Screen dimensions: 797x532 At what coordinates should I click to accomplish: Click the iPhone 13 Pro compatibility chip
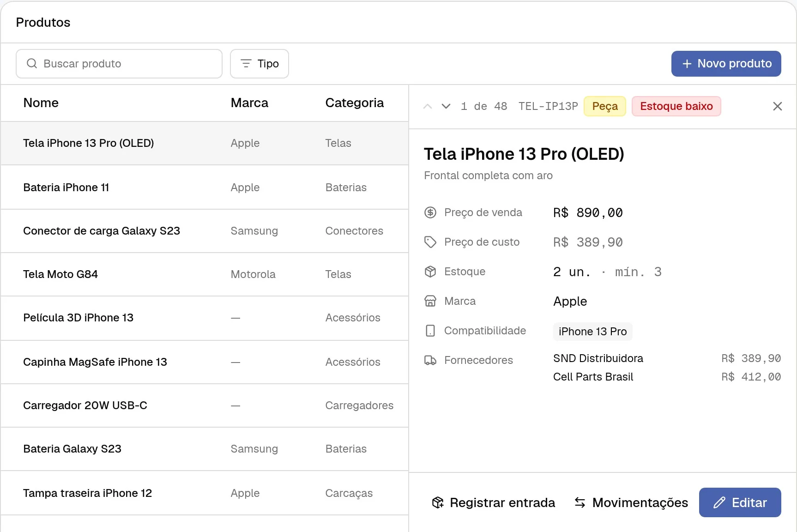[x=593, y=332]
